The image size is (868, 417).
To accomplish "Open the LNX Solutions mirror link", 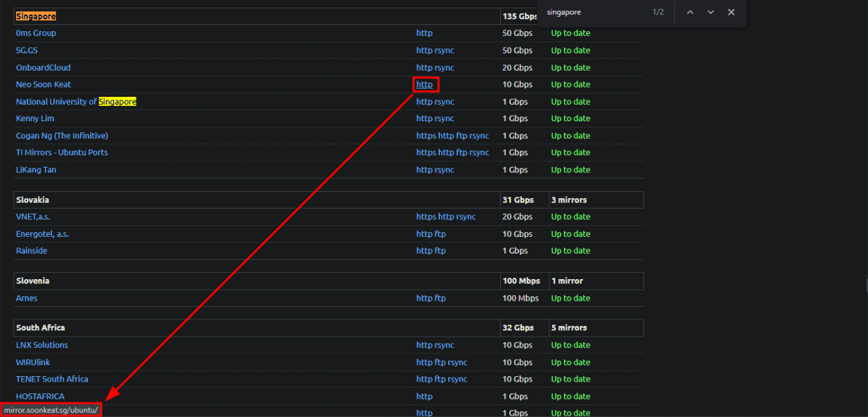I will pos(42,345).
